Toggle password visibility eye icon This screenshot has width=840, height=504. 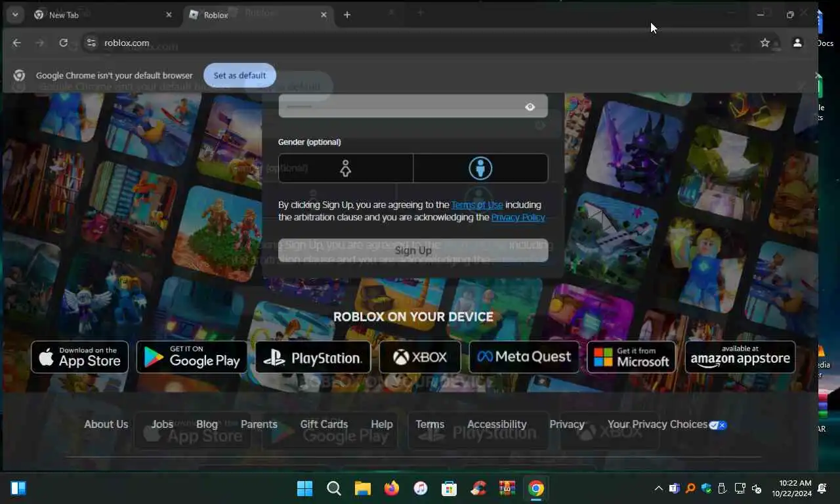click(x=530, y=107)
